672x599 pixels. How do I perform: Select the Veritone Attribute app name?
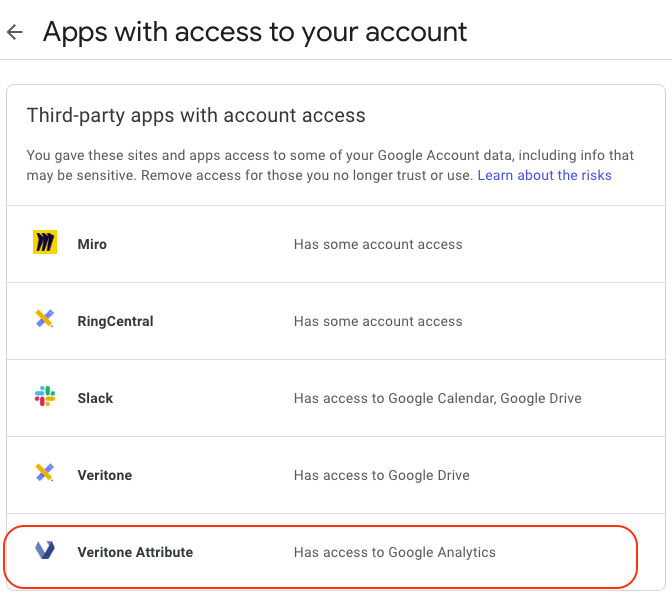click(x=135, y=552)
